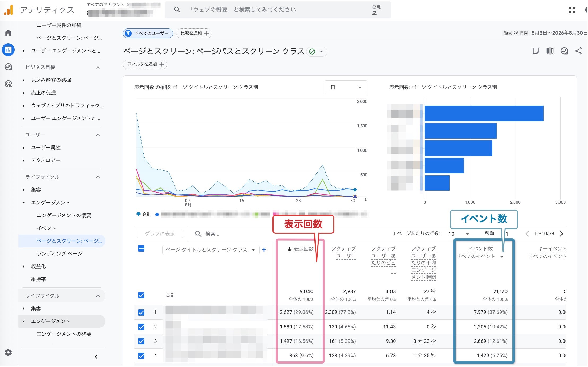Open ユーザー属性の詳細 report

click(x=59, y=25)
